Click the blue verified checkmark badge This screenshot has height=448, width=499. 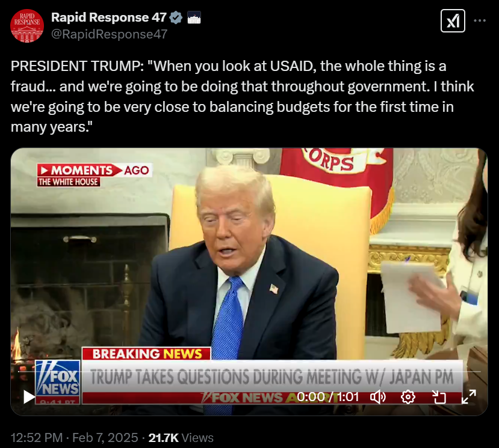[x=176, y=17]
